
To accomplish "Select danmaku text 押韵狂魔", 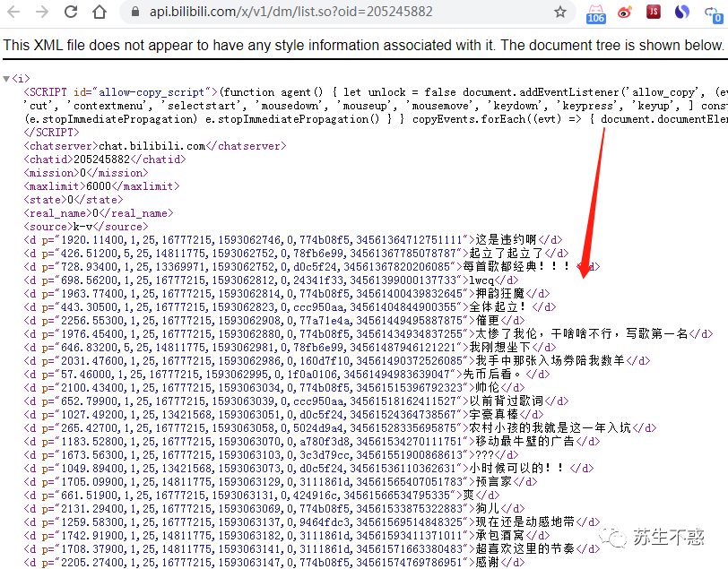I will 500,294.
